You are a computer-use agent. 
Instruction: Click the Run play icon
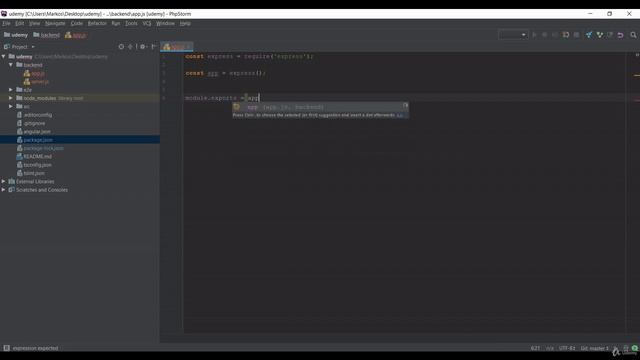tap(534, 35)
